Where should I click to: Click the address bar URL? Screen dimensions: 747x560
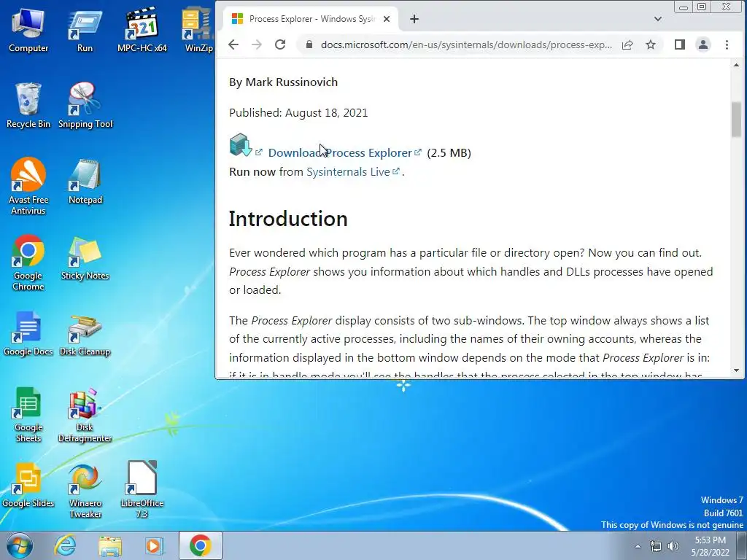click(x=466, y=44)
